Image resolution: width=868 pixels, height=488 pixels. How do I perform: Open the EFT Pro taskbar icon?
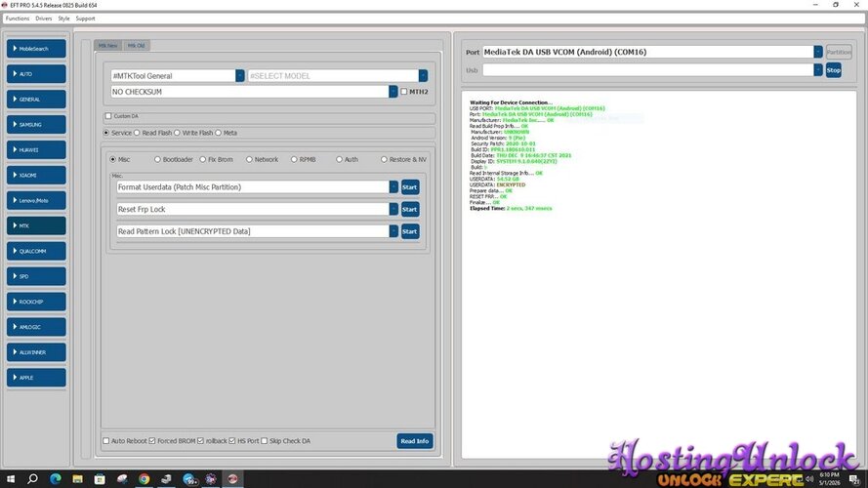(232, 478)
